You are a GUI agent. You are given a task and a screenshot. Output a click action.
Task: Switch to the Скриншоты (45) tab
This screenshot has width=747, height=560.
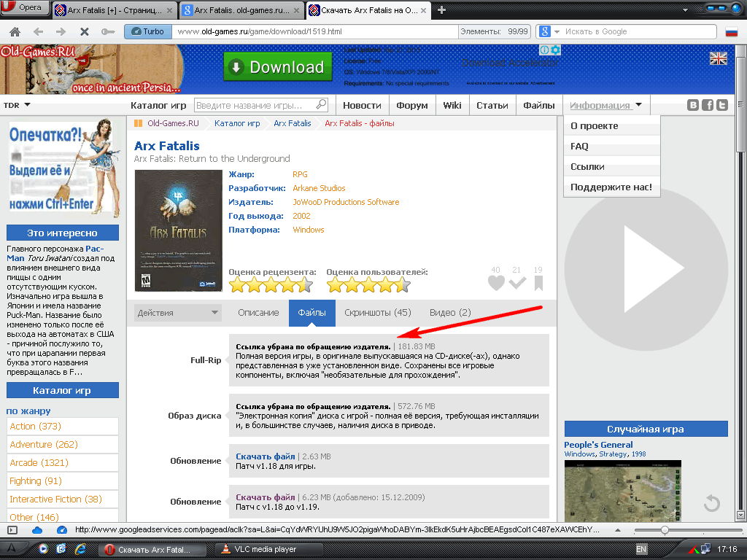(x=377, y=313)
